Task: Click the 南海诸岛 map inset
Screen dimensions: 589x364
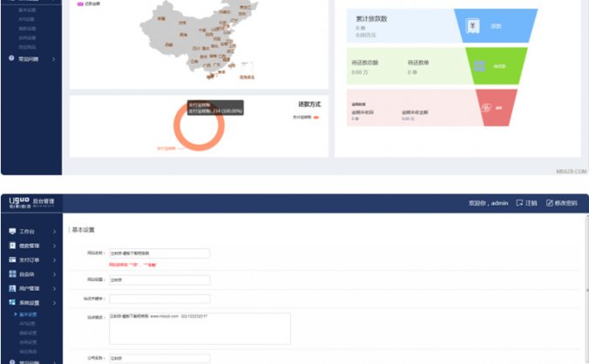Action: [247, 71]
